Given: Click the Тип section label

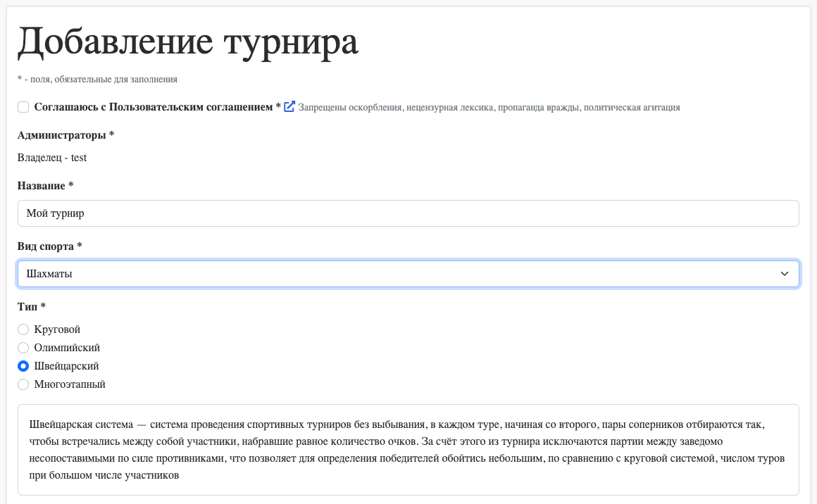Looking at the screenshot, I should [x=31, y=307].
